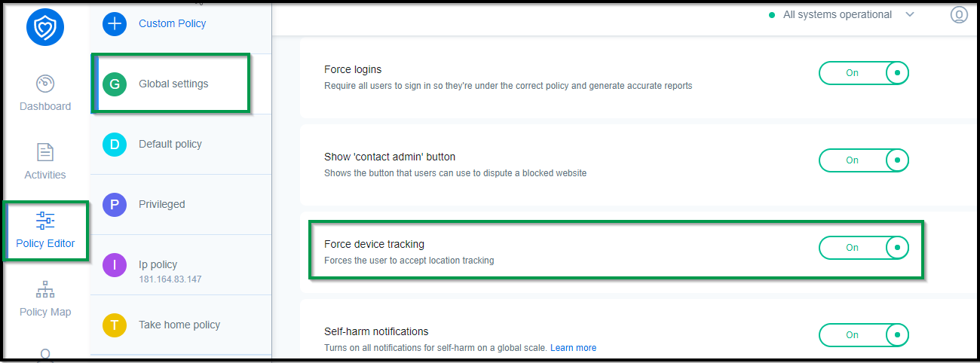Select Default policy in list
980x363 pixels.
pos(181,144)
